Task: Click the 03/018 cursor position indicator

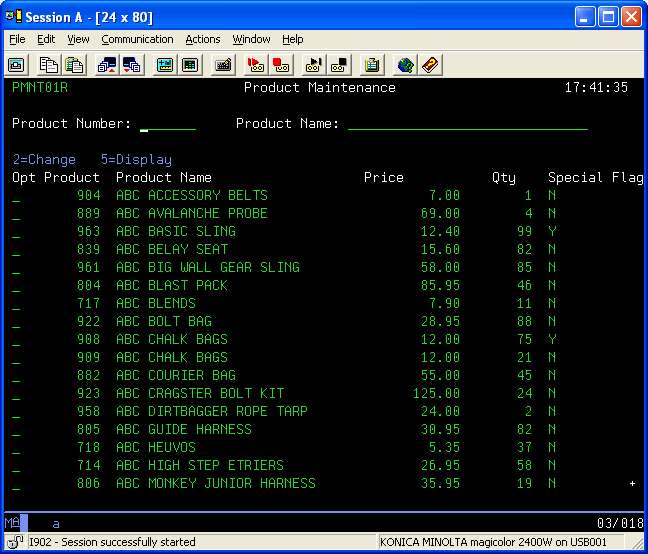Action: 620,523
